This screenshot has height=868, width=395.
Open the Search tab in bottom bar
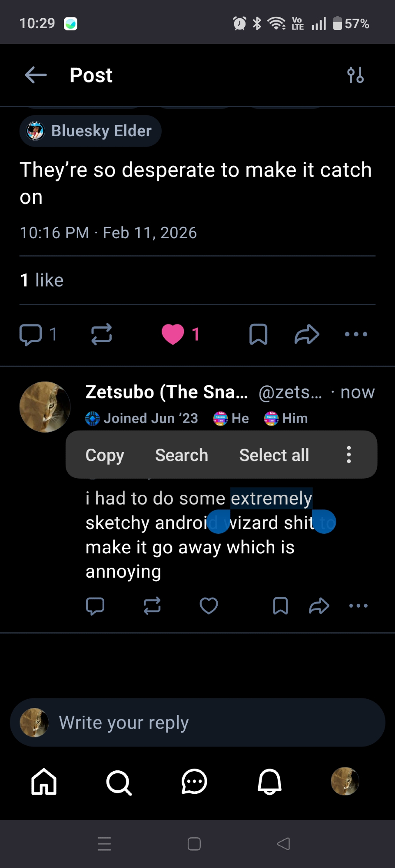tap(119, 782)
